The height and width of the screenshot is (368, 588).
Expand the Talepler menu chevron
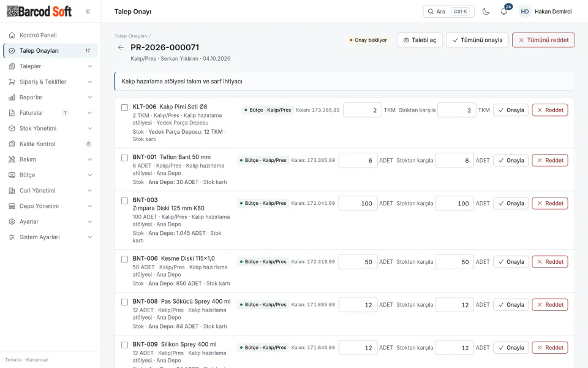(x=89, y=66)
